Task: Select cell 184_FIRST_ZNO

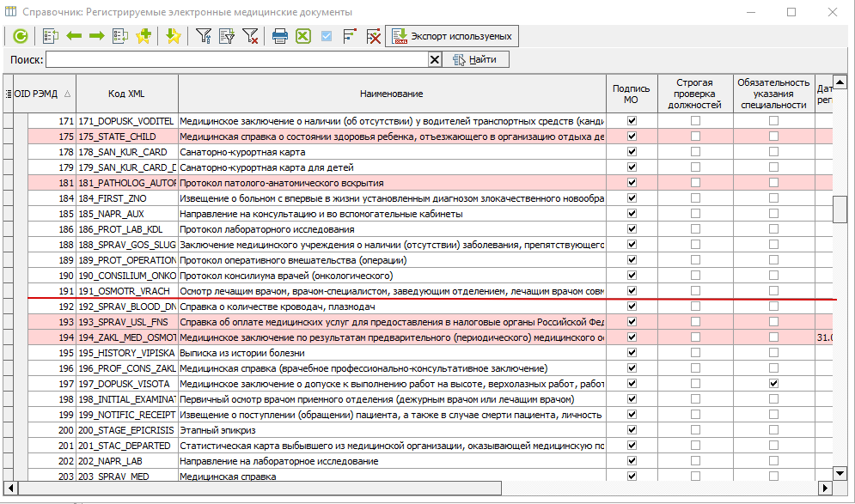Action: [127, 198]
